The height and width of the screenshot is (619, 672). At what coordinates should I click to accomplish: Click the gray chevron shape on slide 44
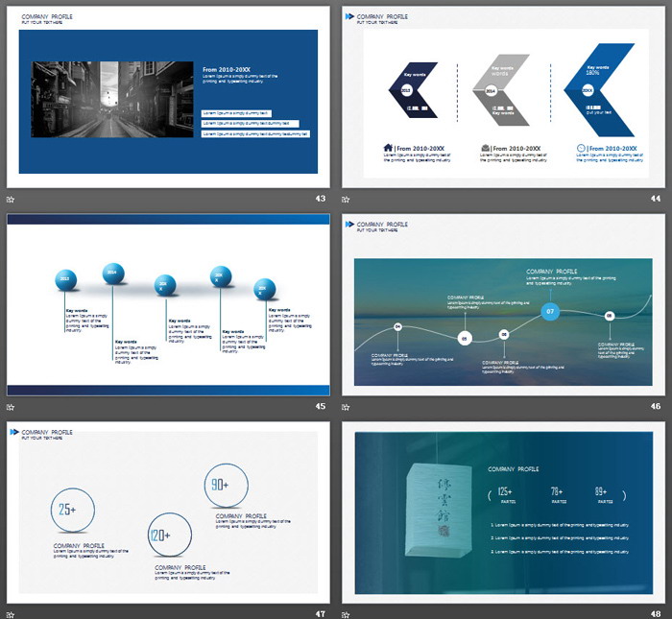(501, 90)
